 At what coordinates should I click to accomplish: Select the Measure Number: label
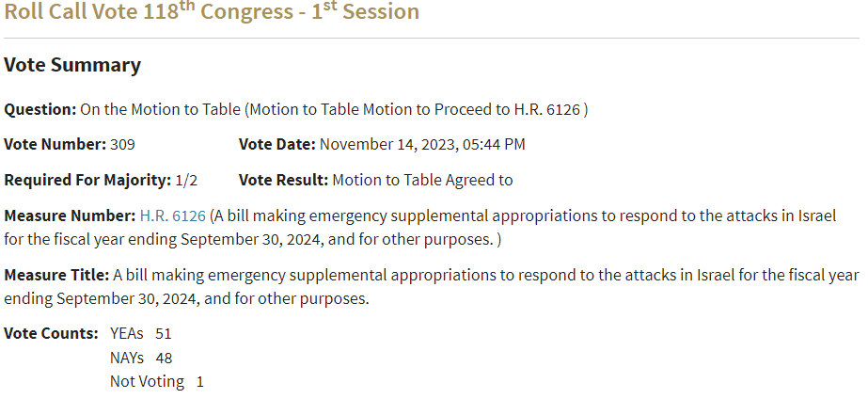(70, 215)
